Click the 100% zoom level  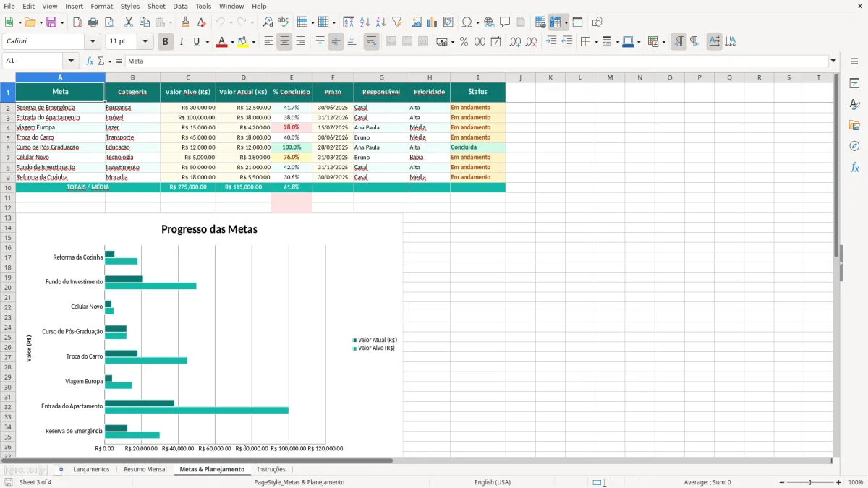click(x=856, y=482)
